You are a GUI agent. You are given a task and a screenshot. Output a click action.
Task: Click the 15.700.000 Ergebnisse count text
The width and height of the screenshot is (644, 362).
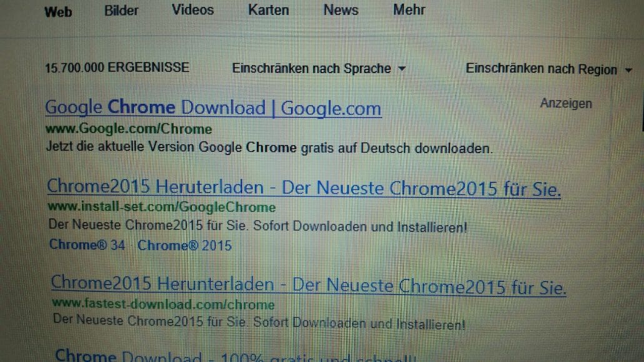[x=117, y=68]
